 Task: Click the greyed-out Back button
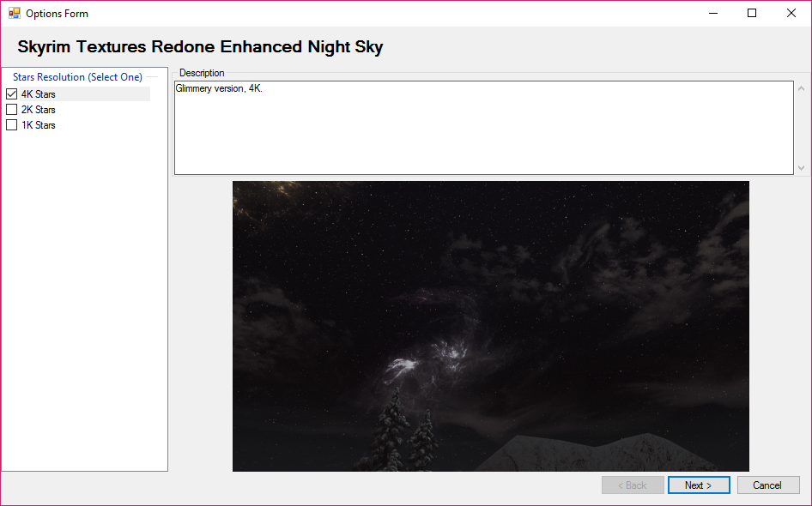(633, 485)
